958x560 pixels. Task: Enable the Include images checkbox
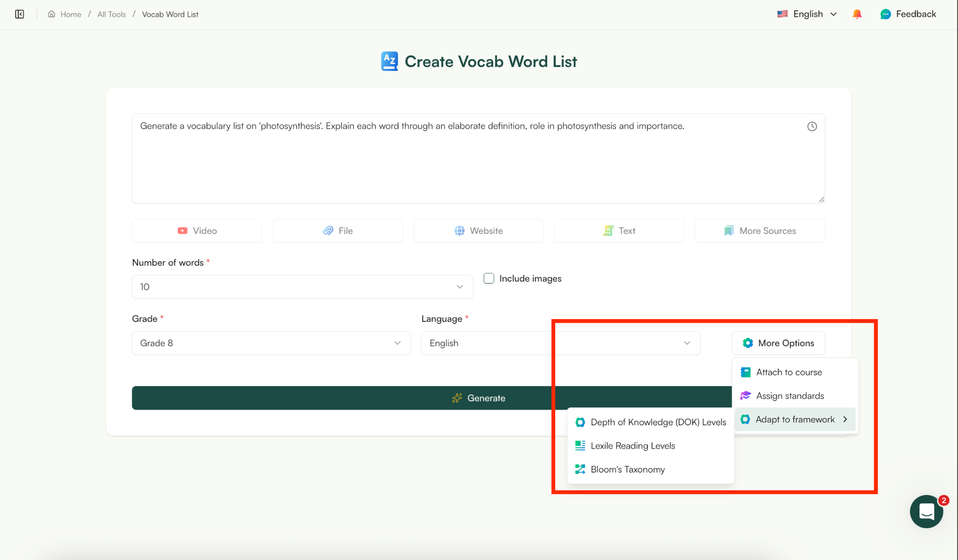click(x=489, y=278)
